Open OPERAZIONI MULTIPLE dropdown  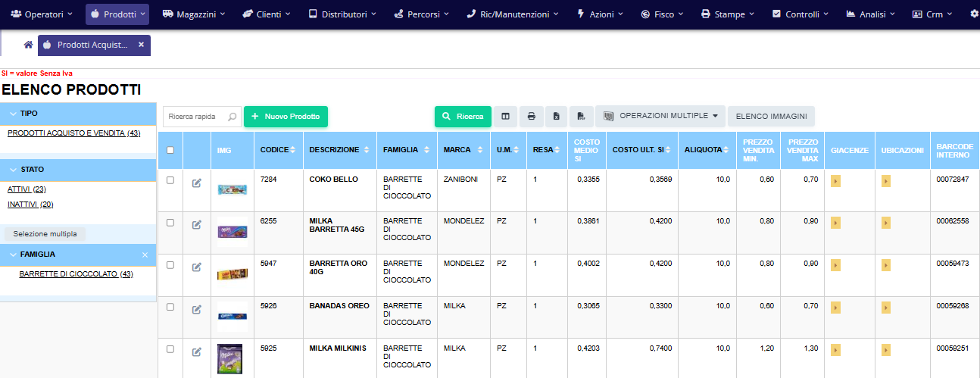click(x=660, y=116)
